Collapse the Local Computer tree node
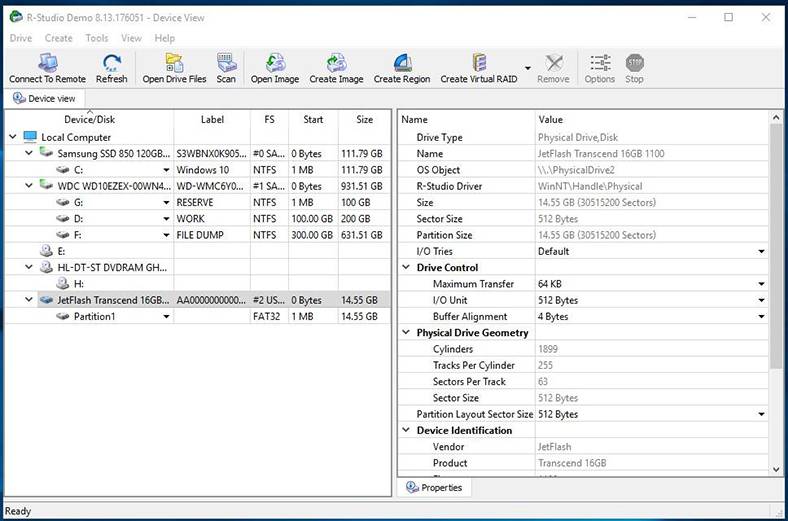This screenshot has height=521, width=788. coord(13,136)
